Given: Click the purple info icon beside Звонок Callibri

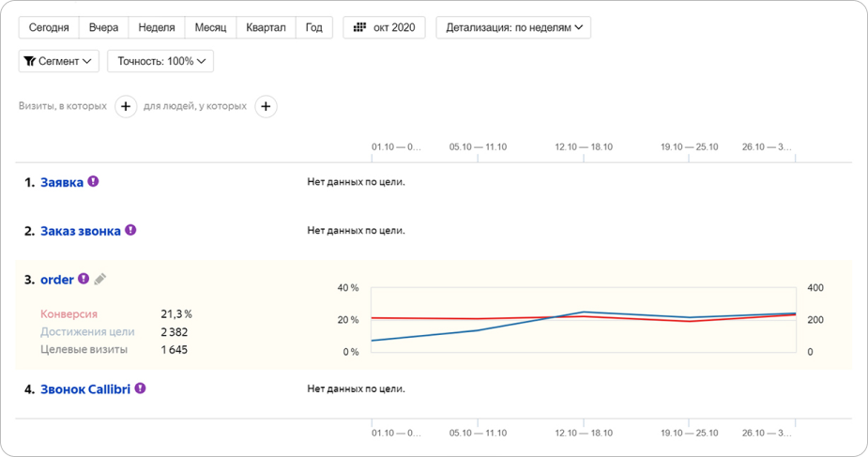Looking at the screenshot, I should 140,388.
